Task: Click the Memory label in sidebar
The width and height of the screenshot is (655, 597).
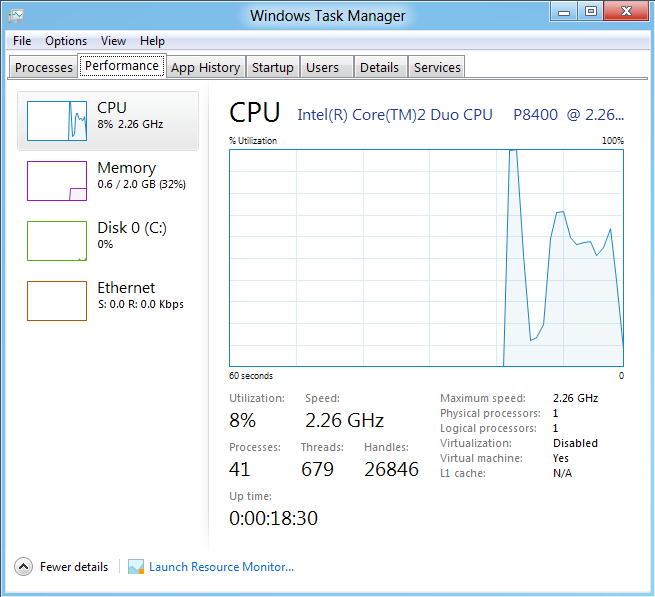Action: (127, 168)
